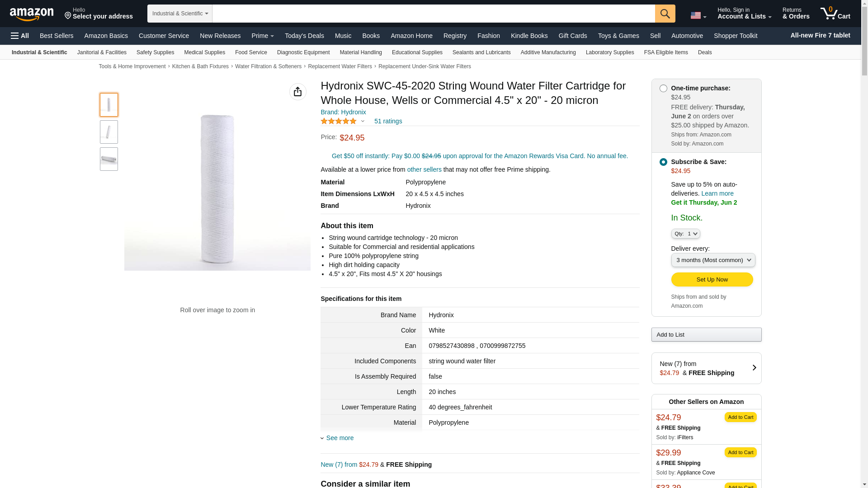Select Subscribe & Save radio option
Viewport: 868px width, 488px height.
(663, 162)
